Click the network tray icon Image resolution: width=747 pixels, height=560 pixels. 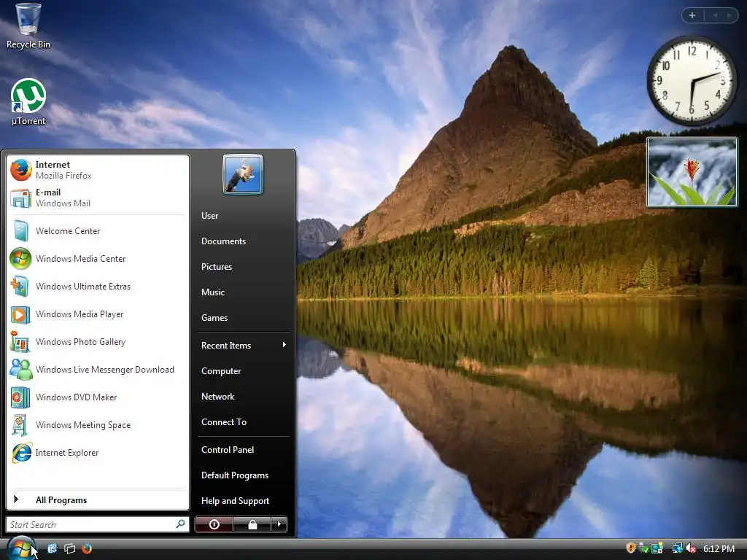coord(677,548)
